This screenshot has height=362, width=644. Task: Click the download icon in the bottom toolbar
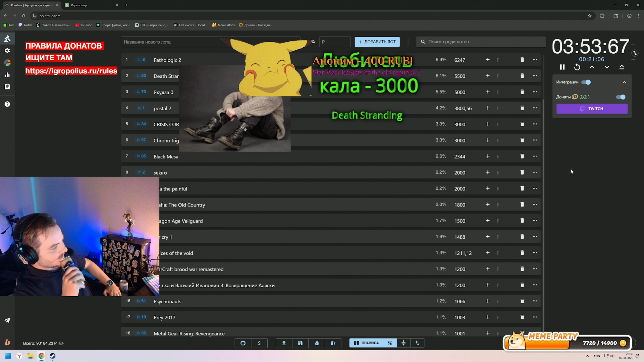tap(284, 343)
